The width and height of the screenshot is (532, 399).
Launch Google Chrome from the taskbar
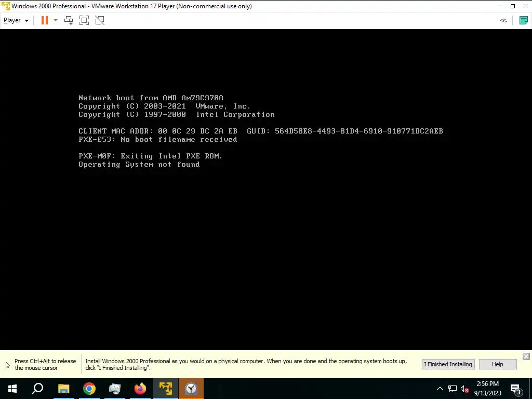89,389
